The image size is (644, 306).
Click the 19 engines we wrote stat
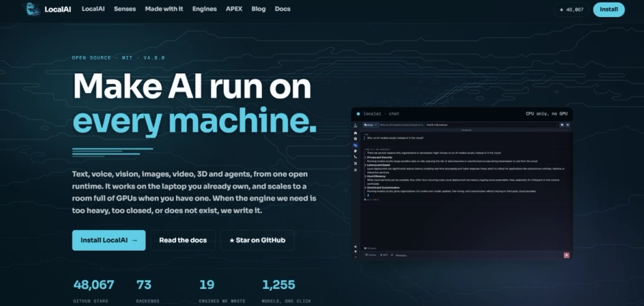click(223, 291)
